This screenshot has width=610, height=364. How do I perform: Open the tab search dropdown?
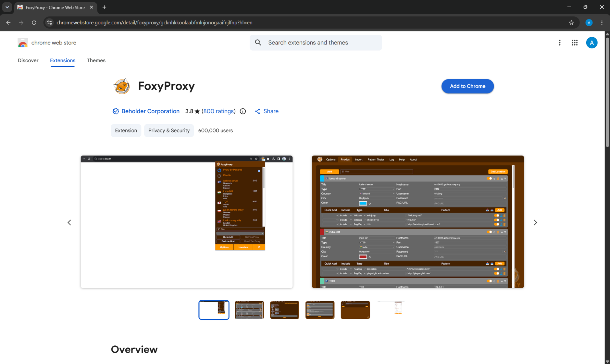[7, 7]
